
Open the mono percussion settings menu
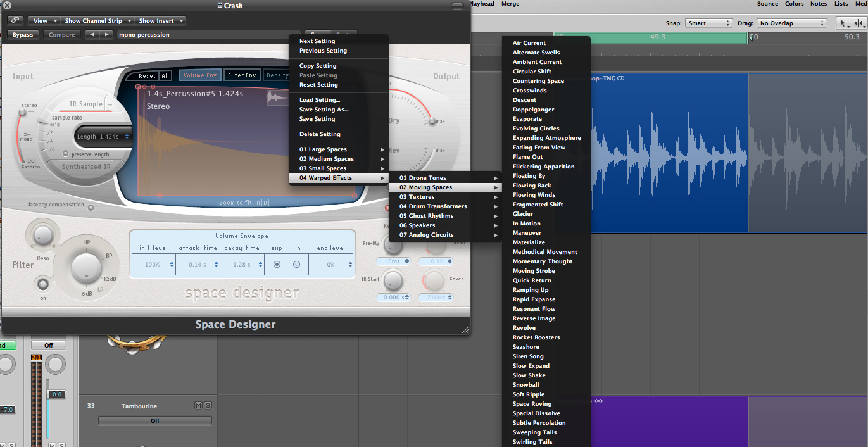[208, 35]
